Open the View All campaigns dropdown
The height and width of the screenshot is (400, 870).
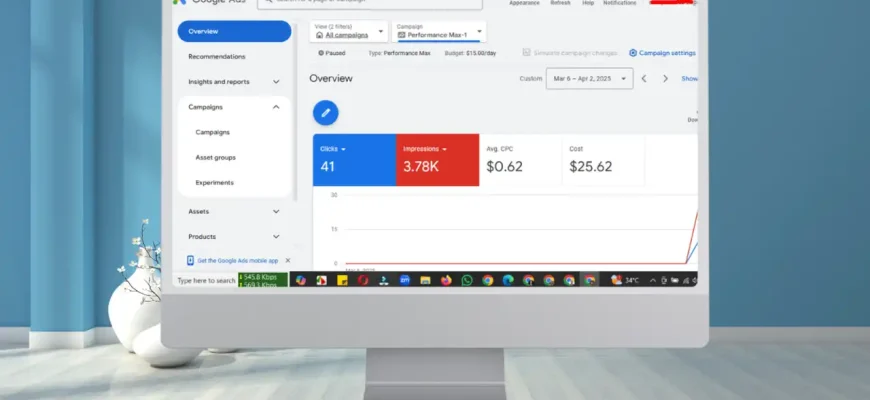pos(348,31)
